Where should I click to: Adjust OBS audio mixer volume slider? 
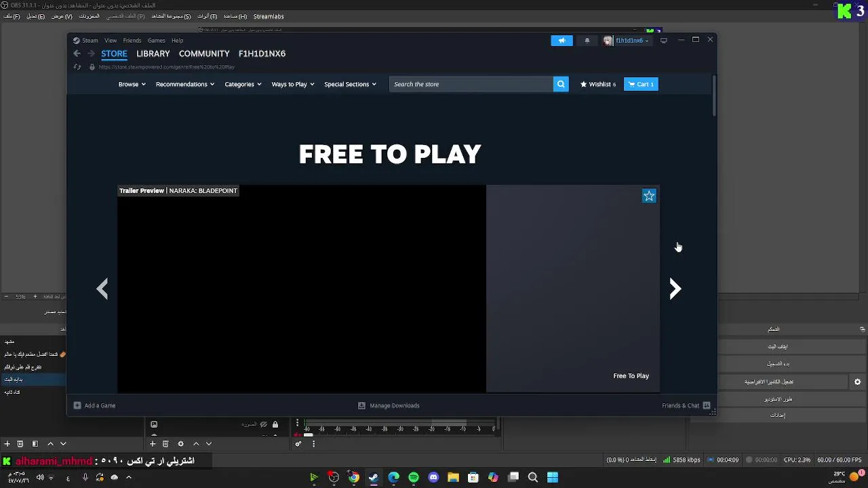point(308,434)
